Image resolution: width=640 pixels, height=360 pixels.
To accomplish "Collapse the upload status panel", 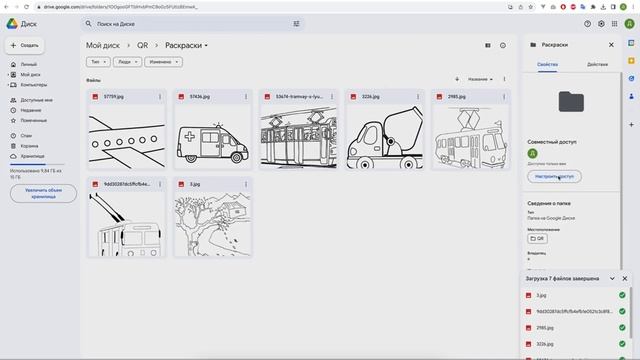I will [612, 278].
